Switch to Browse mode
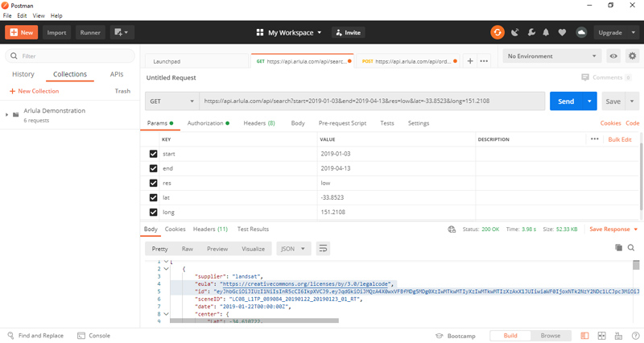Screen dimensions: 644x343 click(551, 336)
